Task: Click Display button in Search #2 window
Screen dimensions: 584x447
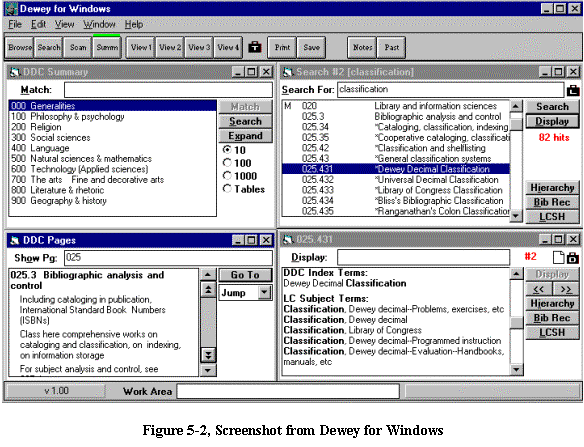Action: coord(552,121)
